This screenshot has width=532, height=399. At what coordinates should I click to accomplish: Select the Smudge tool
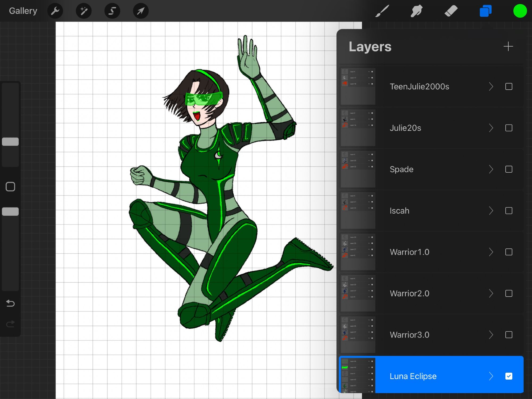click(x=417, y=11)
